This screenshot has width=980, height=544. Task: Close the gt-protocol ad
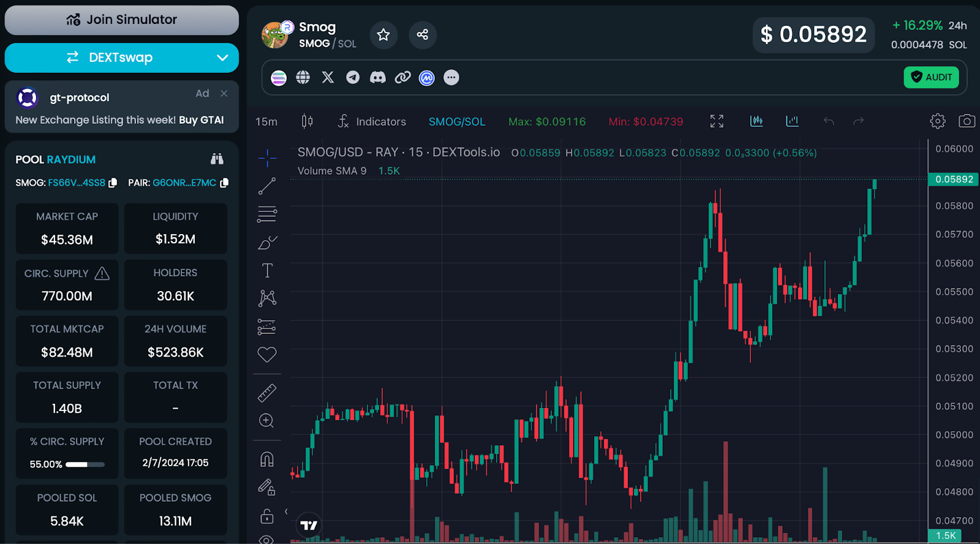point(224,93)
